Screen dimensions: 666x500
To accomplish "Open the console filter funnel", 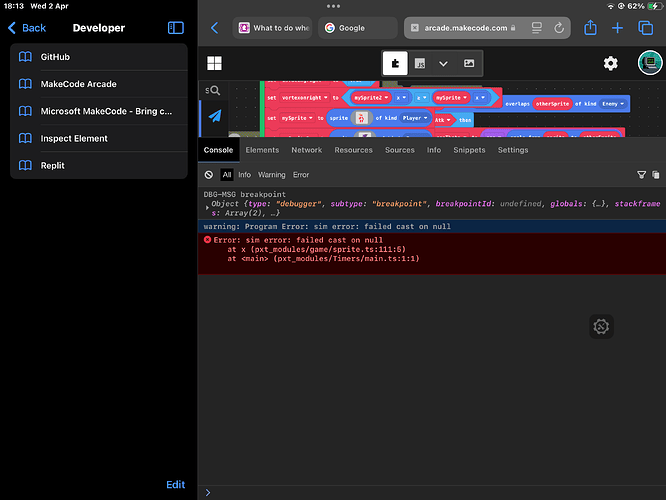I will coord(641,175).
